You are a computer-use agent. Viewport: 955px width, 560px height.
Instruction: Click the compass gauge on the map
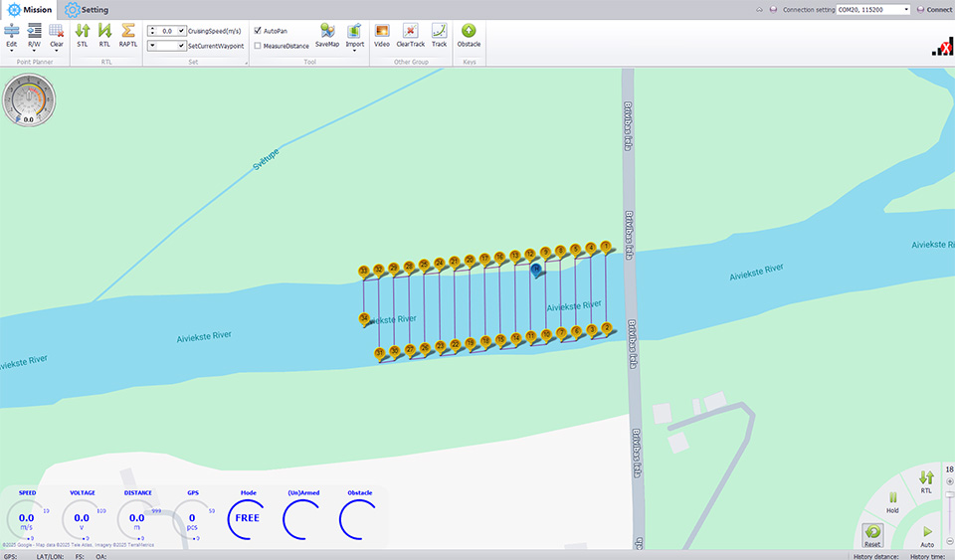coord(29,99)
